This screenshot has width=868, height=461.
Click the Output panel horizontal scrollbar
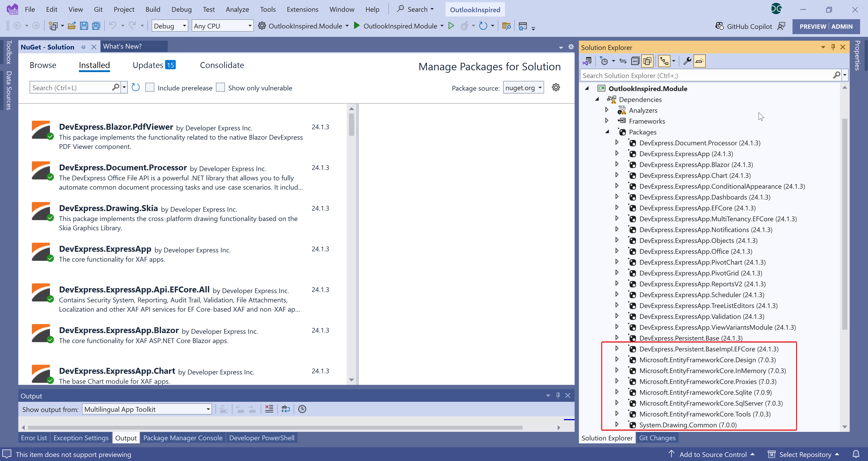pyautogui.click(x=275, y=427)
